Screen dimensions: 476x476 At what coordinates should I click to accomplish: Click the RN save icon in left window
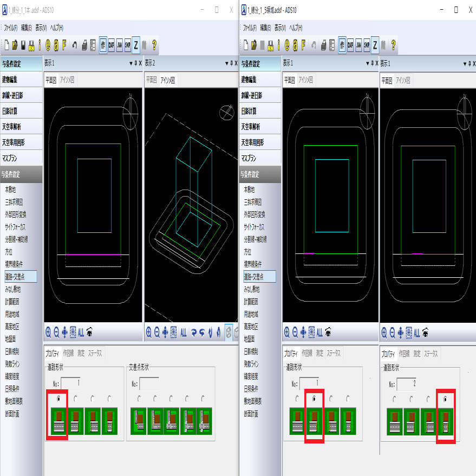tap(31, 45)
